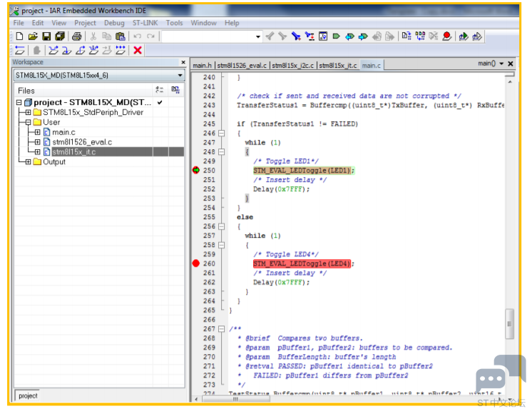This screenshot has width=532, height=414.
Task: Expand the stm8l1526_eval.c file node
Action: click(x=37, y=142)
